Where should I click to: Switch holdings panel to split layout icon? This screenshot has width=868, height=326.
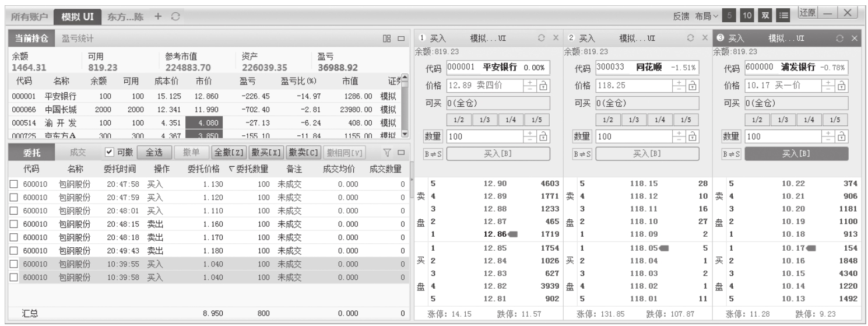pyautogui.click(x=386, y=38)
